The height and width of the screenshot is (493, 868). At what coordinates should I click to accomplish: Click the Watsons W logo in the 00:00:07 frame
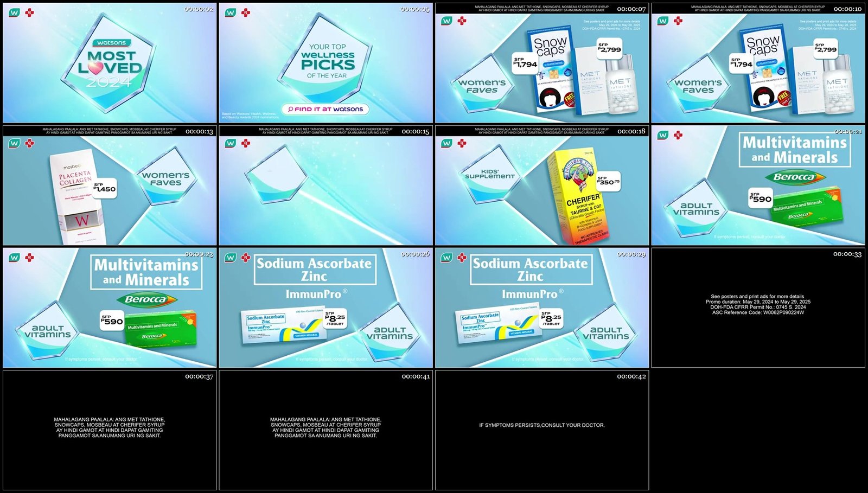click(x=446, y=21)
